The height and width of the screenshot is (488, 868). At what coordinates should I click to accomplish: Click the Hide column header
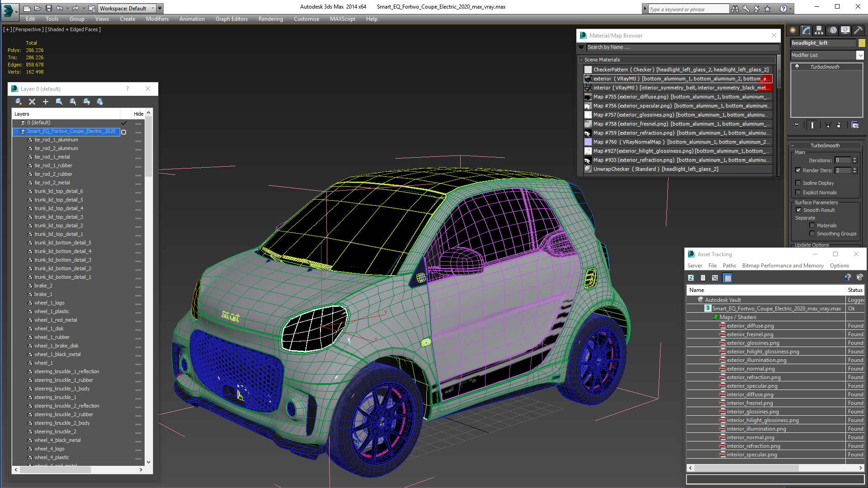coord(138,114)
